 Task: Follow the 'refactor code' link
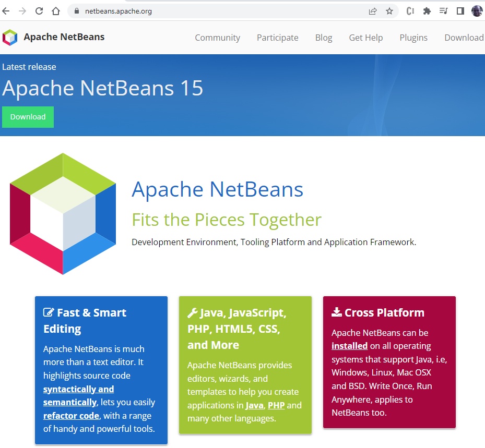[71, 416]
